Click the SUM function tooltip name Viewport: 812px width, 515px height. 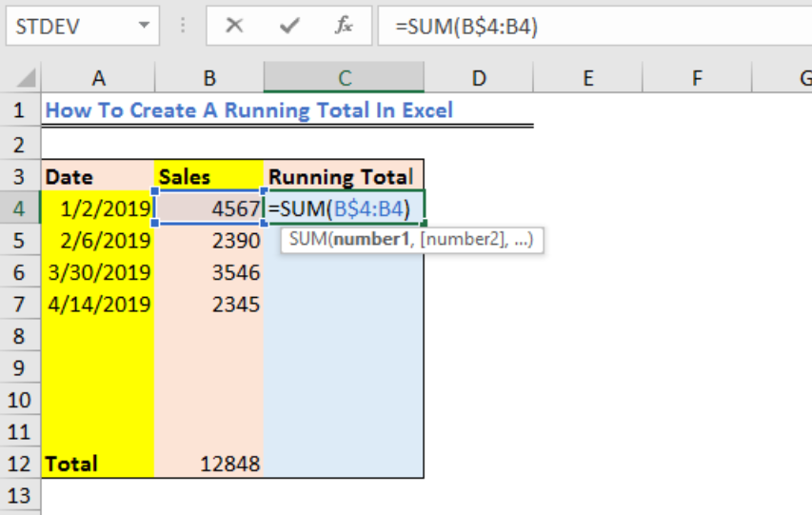(307, 239)
